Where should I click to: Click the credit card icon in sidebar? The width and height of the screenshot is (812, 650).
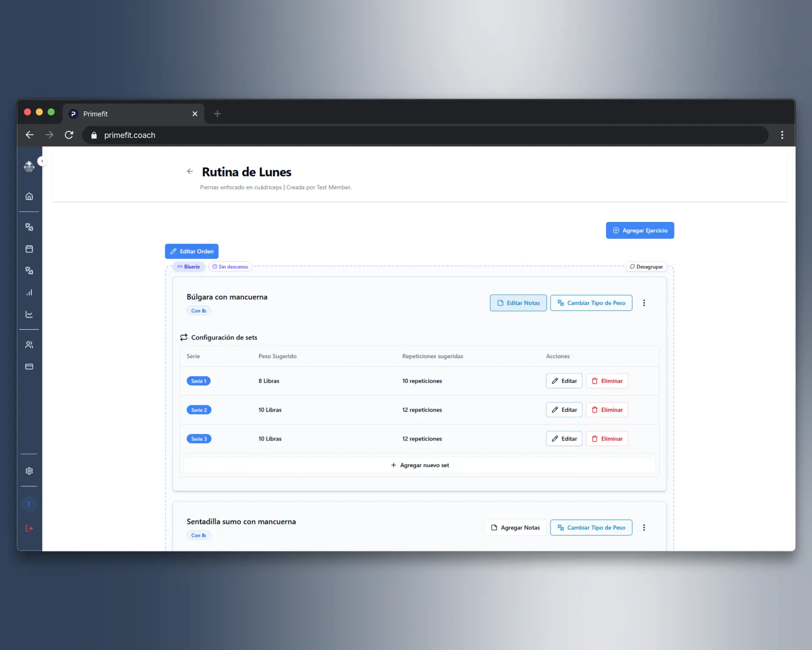[x=29, y=366]
